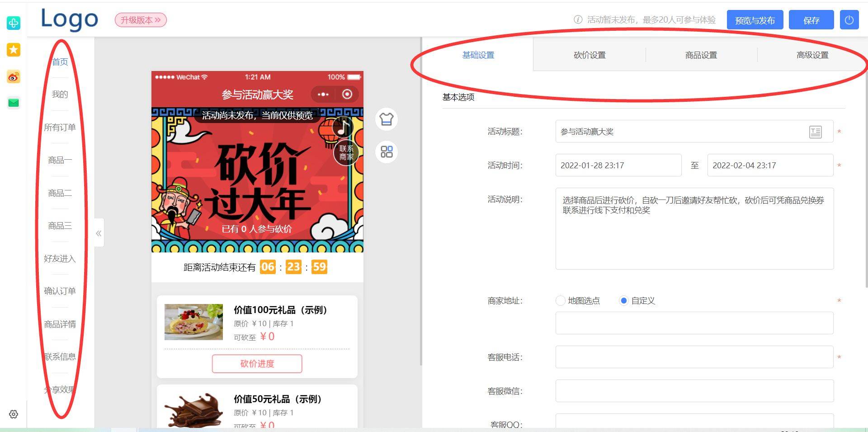Image resolution: width=868 pixels, height=432 pixels.
Task: Open the 所有订单 page in sidebar
Action: [x=60, y=127]
